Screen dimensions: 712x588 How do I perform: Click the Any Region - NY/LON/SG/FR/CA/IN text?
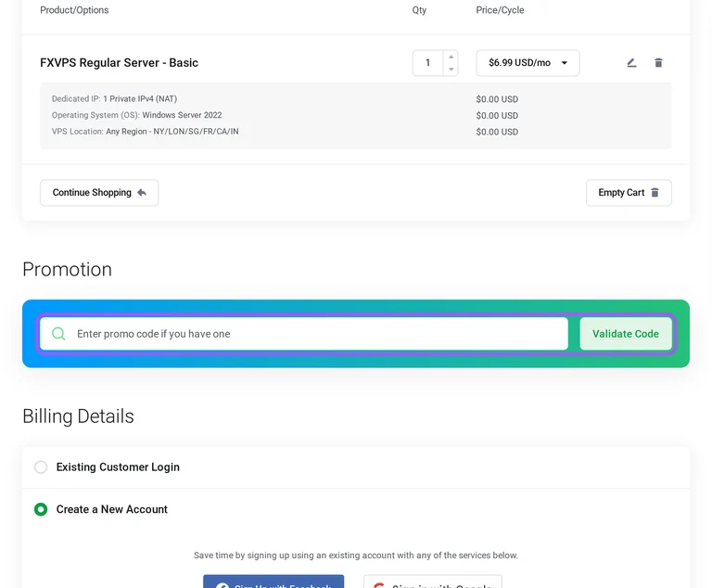coord(172,132)
